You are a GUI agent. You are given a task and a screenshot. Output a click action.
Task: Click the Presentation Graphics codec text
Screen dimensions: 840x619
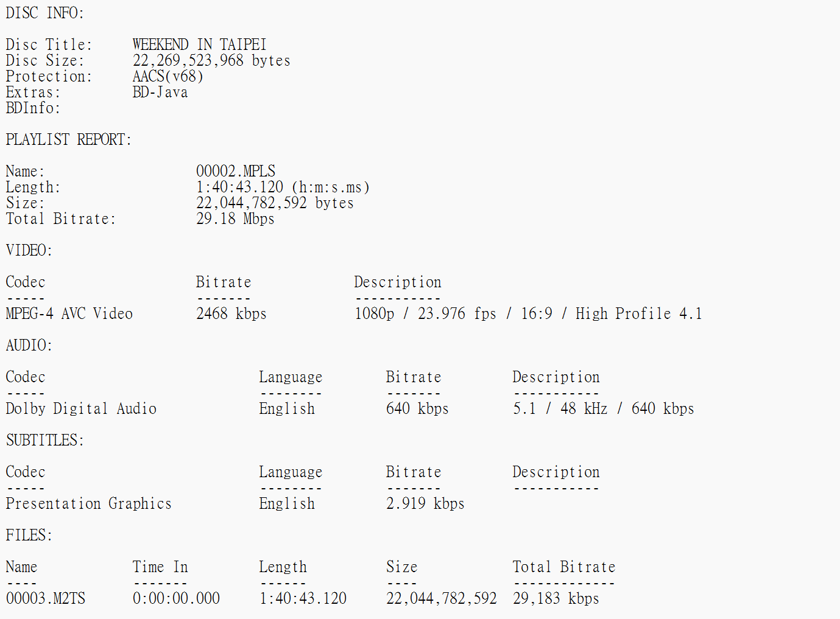[x=88, y=503]
